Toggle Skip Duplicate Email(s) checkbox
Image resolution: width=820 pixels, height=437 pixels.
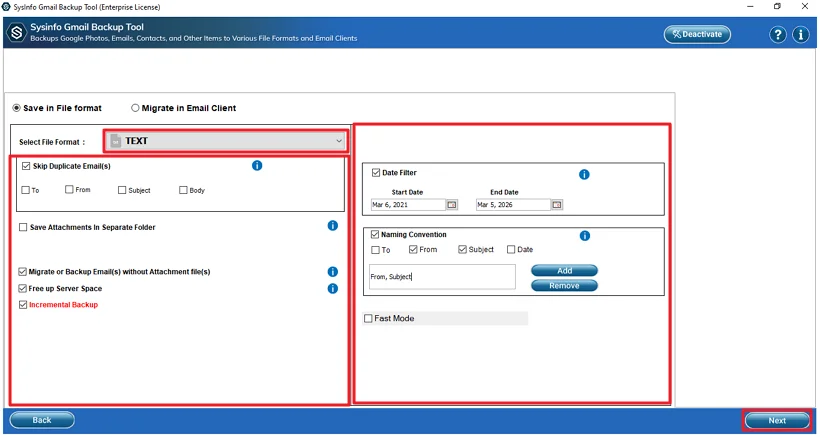click(26, 166)
